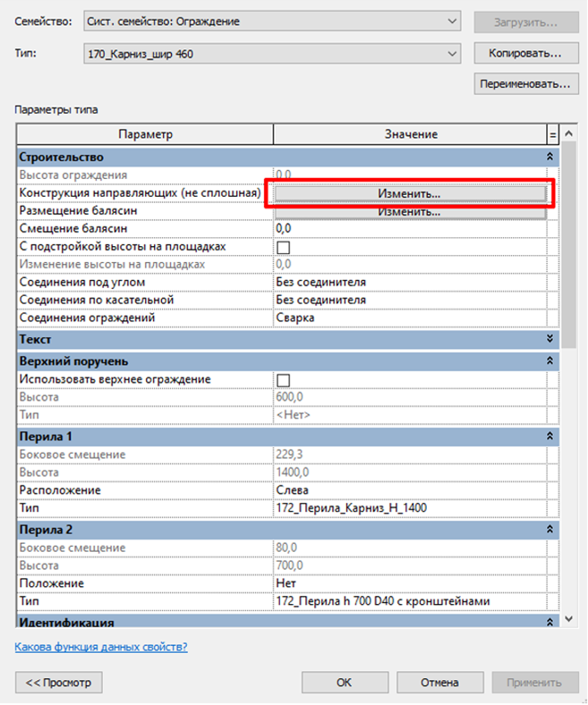
Task: Toggle Использовать верхнее ограждение checkbox
Action: pos(284,380)
